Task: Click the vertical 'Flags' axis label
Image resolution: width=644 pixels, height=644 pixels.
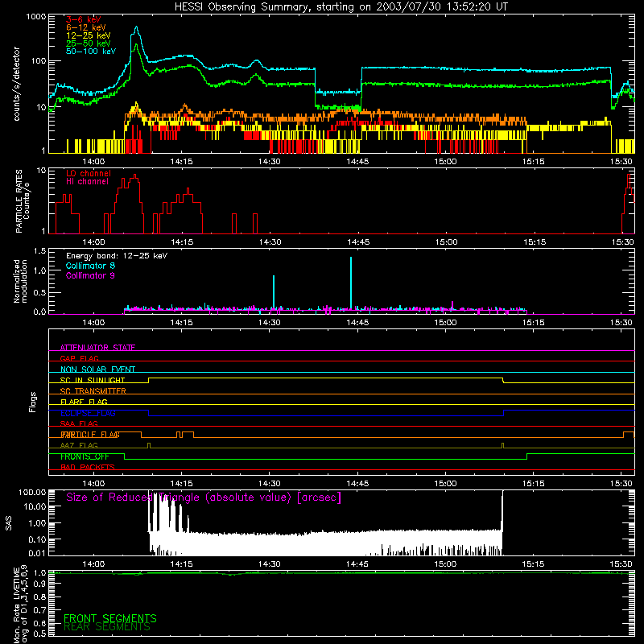Action: [x=32, y=402]
